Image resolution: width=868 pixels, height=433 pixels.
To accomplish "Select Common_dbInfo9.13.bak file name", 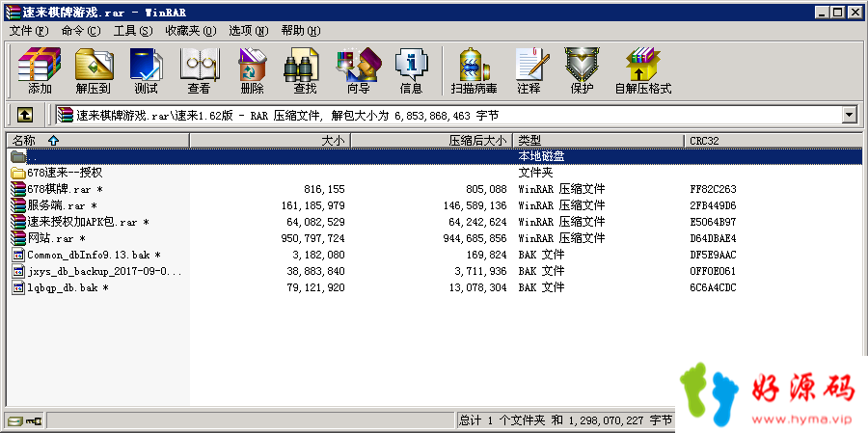I will pyautogui.click(x=95, y=256).
